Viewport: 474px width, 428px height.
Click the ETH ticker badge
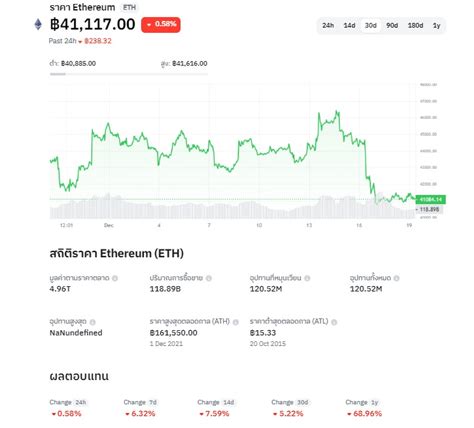click(x=129, y=7)
